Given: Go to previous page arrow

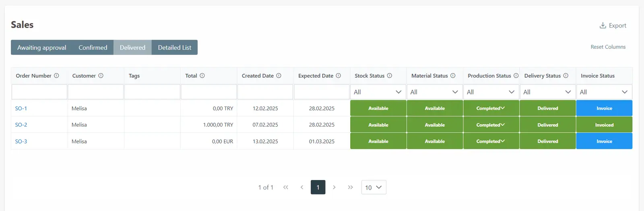Looking at the screenshot, I should click(302, 187).
